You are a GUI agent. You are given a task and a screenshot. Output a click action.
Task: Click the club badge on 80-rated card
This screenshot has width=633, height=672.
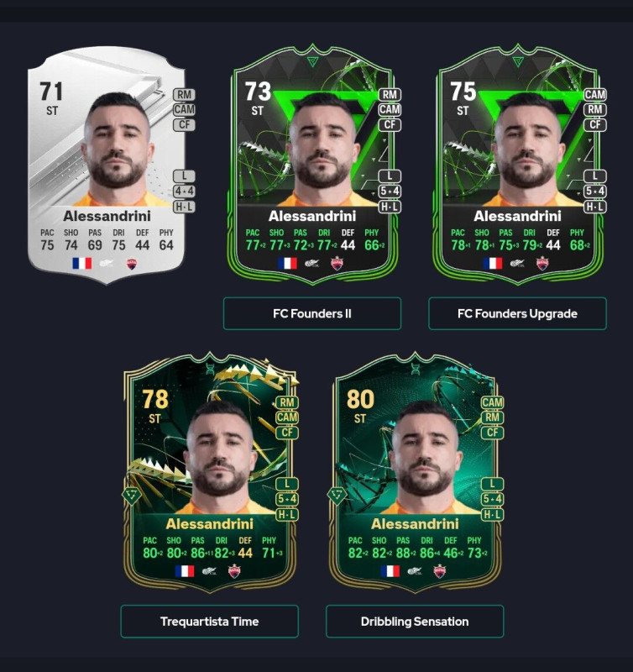coord(440,571)
